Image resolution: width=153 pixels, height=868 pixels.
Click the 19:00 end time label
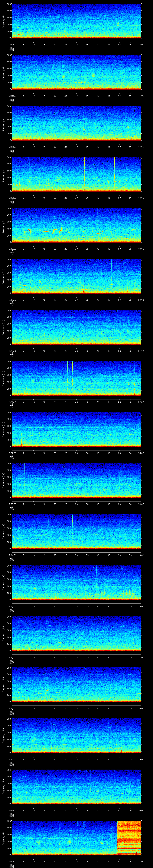[141, 249]
